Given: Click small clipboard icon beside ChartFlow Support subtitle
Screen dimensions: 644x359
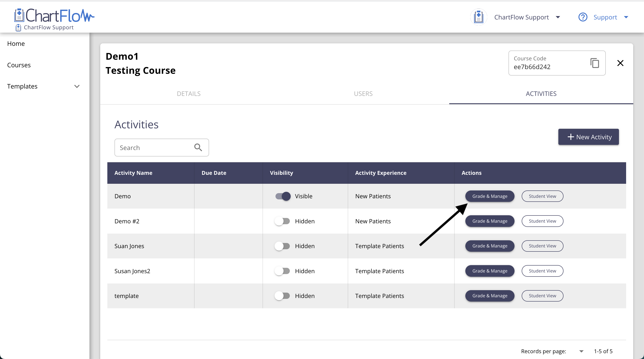Looking at the screenshot, I should point(18,27).
